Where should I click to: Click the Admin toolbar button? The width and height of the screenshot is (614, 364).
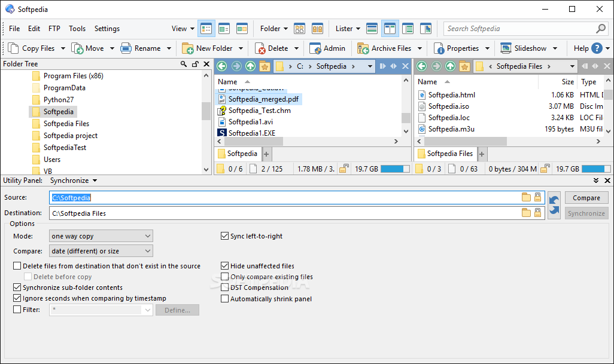click(327, 48)
